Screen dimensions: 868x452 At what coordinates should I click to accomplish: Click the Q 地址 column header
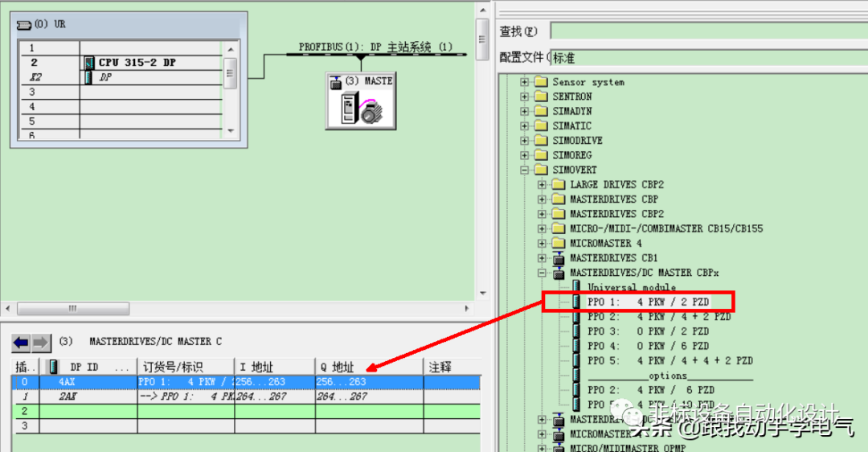(x=369, y=367)
